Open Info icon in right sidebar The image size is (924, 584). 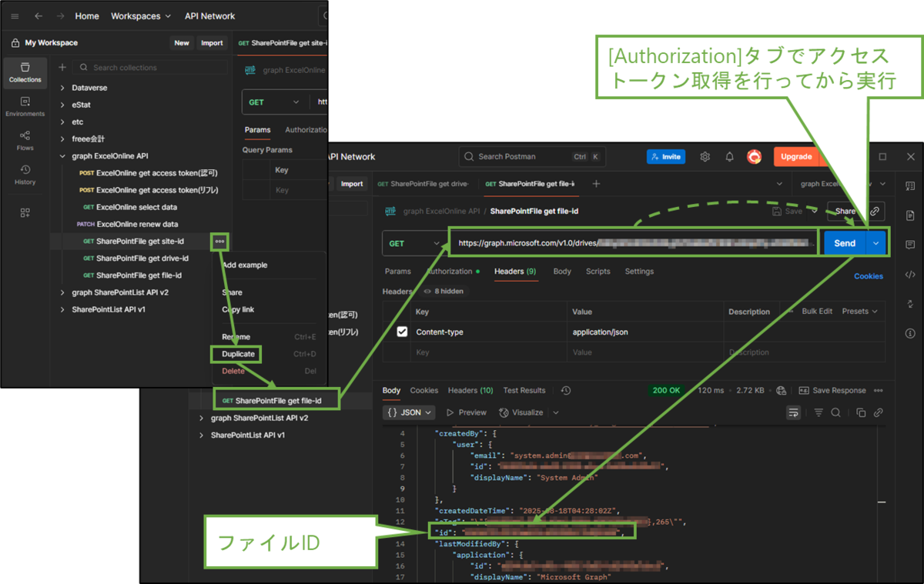point(910,333)
